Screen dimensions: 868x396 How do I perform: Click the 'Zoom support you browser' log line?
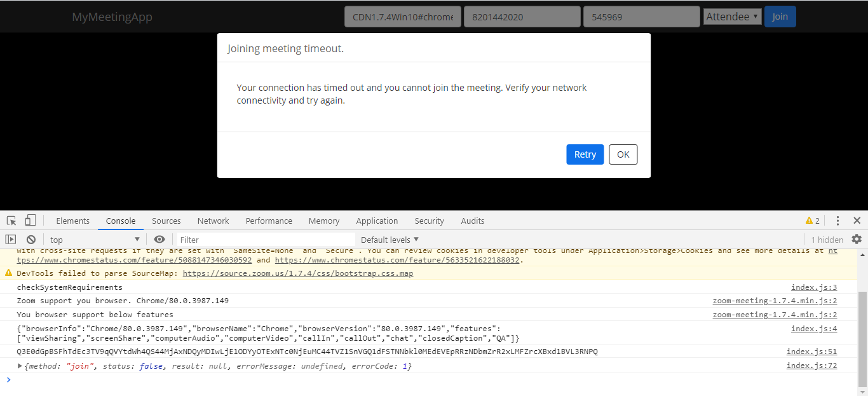[123, 301]
